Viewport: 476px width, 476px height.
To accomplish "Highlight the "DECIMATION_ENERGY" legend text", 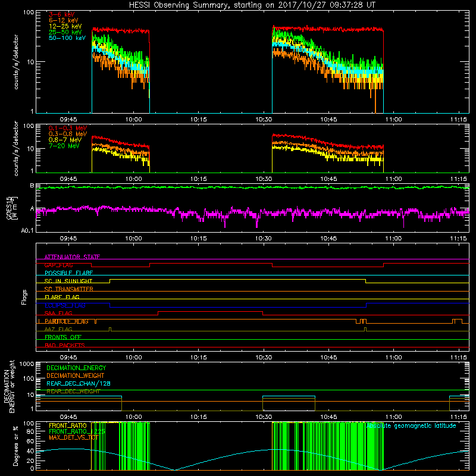I will coord(76,368).
